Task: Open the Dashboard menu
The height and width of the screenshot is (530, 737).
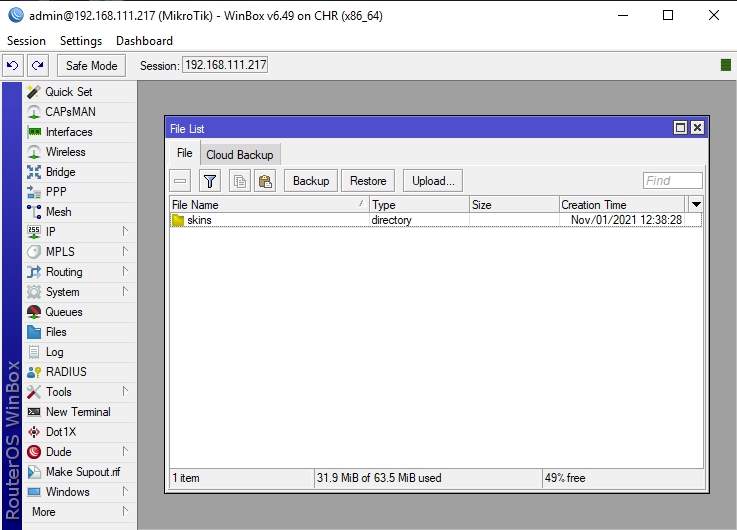Action: 144,41
